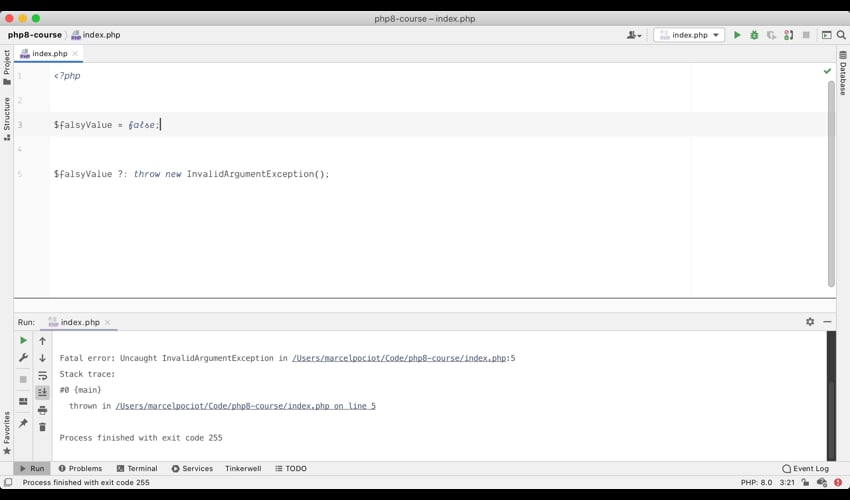Screen dimensions: 850x500
Task: Open the Event Log
Action: [x=806, y=468]
